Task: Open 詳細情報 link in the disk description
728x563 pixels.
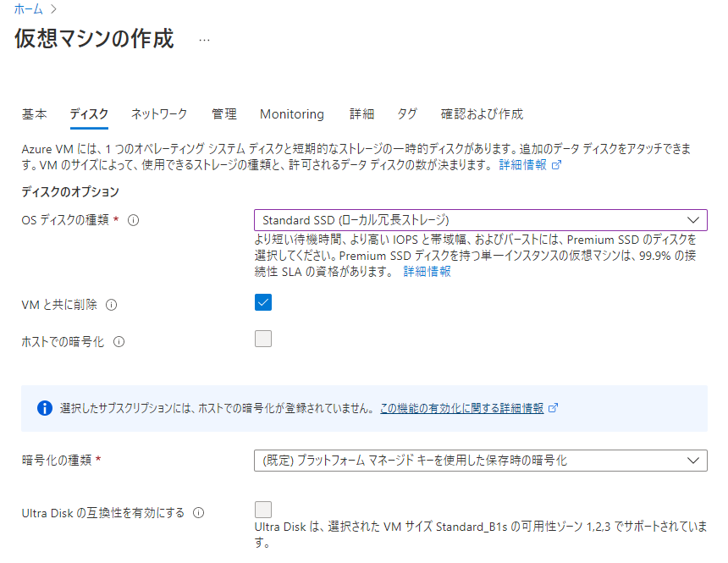Action: 523,164
